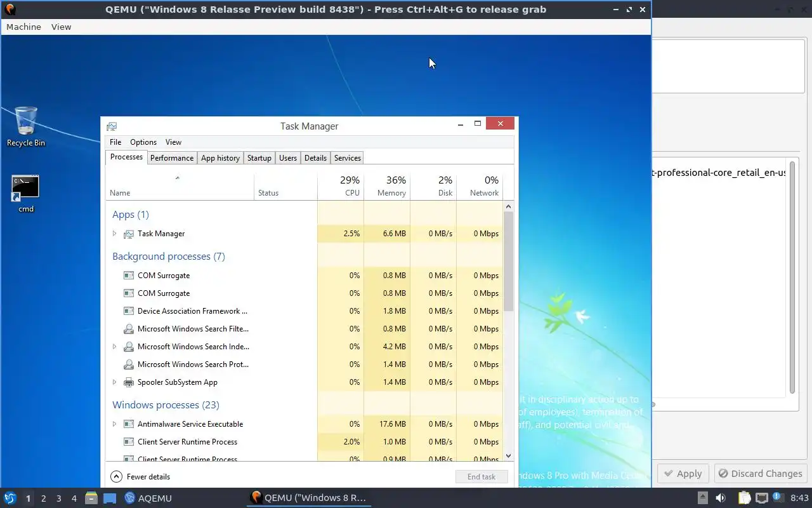Sort by the Name column header

click(x=180, y=186)
